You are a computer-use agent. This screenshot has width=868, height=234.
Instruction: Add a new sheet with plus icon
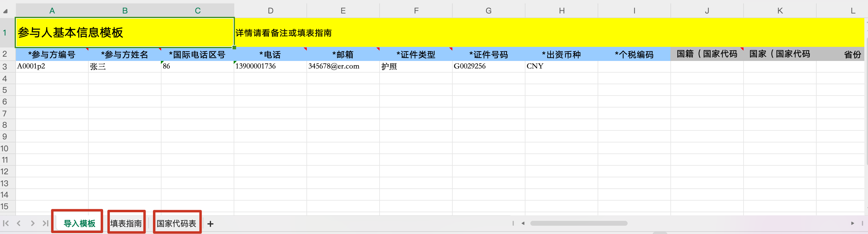pyautogui.click(x=210, y=224)
